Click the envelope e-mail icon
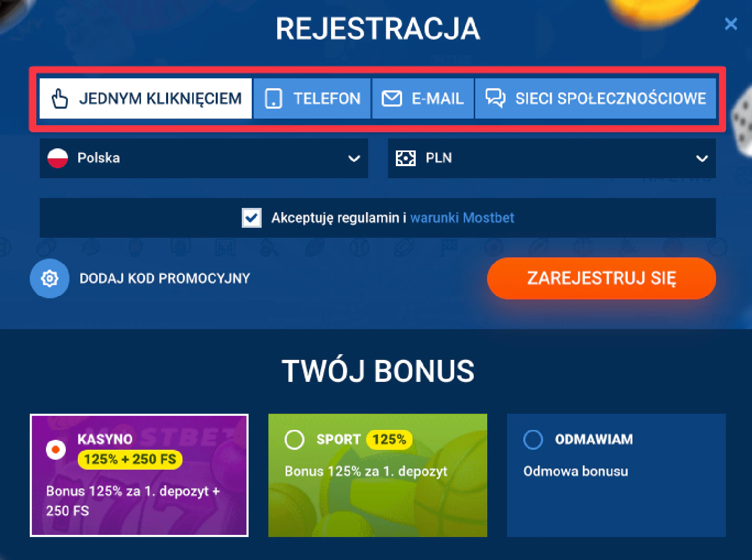752x560 pixels. click(392, 98)
